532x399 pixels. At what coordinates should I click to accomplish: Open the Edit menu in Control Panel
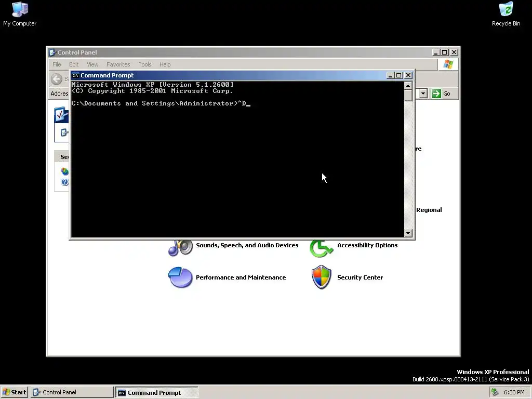(74, 64)
